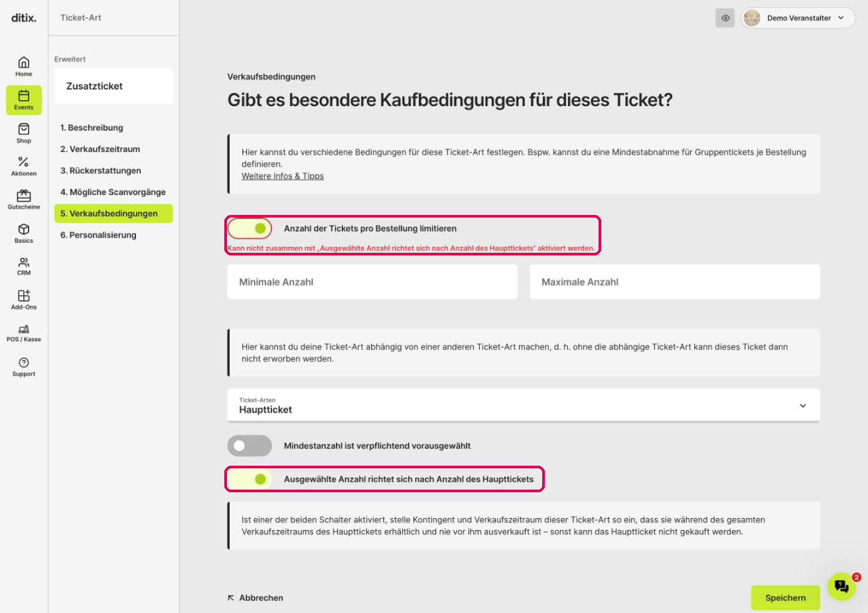The width and height of the screenshot is (868, 613).
Task: Toggle preview eye icon in header
Action: point(725,18)
